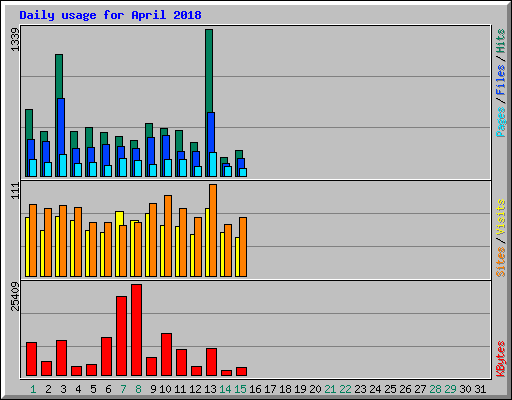Click the day 1 label on the axis
Viewport: 512px width, 400px height.
coord(33,389)
